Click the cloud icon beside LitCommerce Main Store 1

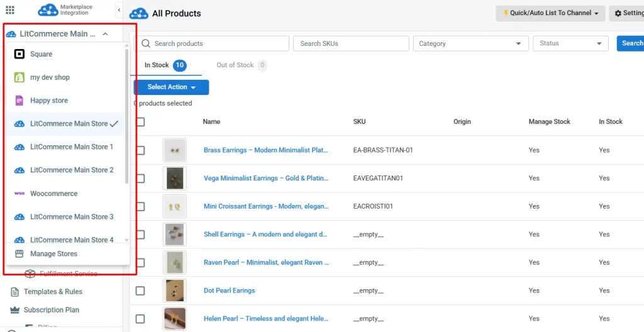pos(19,147)
